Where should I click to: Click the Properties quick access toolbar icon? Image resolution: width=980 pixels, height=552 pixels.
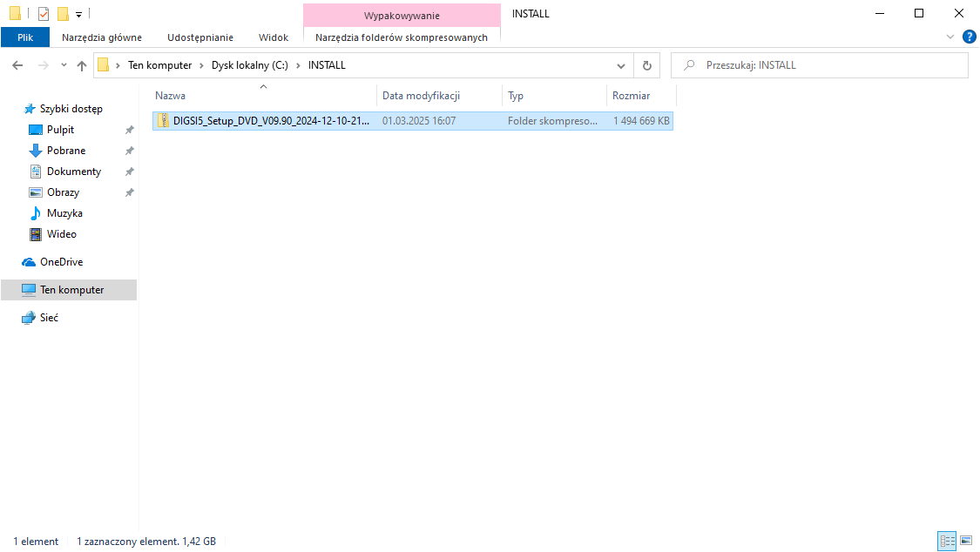point(44,14)
